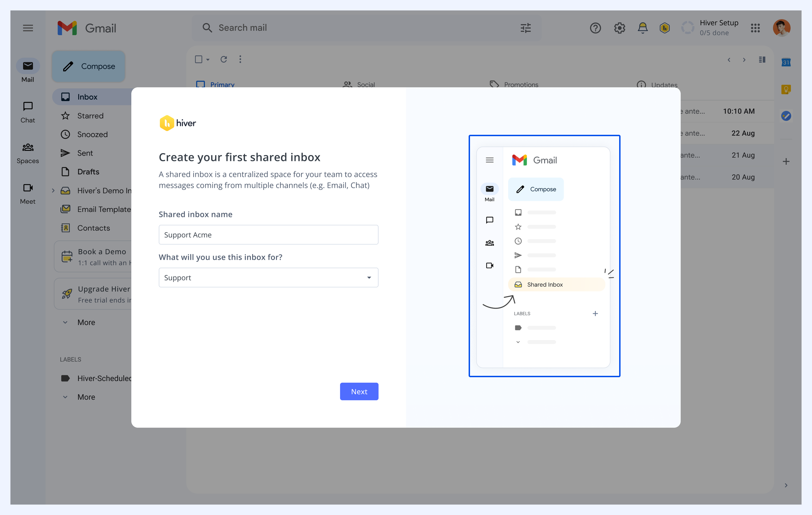Click the hiver logo in the dialog

pyautogui.click(x=178, y=123)
